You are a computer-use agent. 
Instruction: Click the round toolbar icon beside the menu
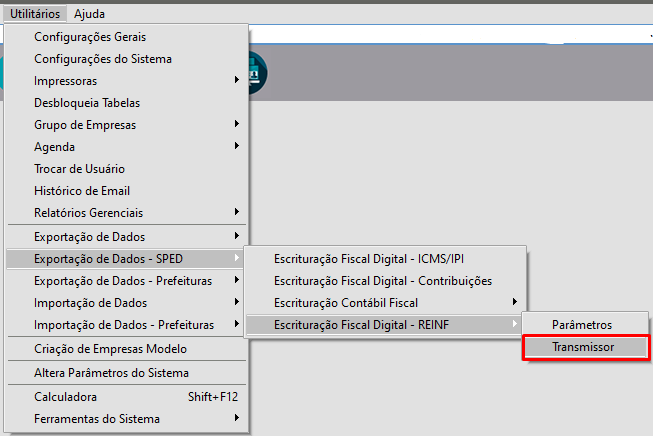coord(256,73)
